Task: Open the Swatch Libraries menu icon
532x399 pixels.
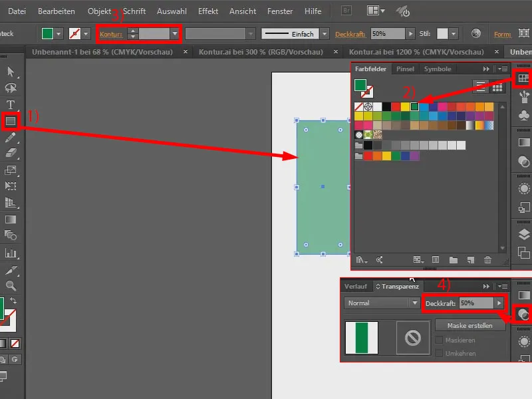Action: [x=361, y=260]
